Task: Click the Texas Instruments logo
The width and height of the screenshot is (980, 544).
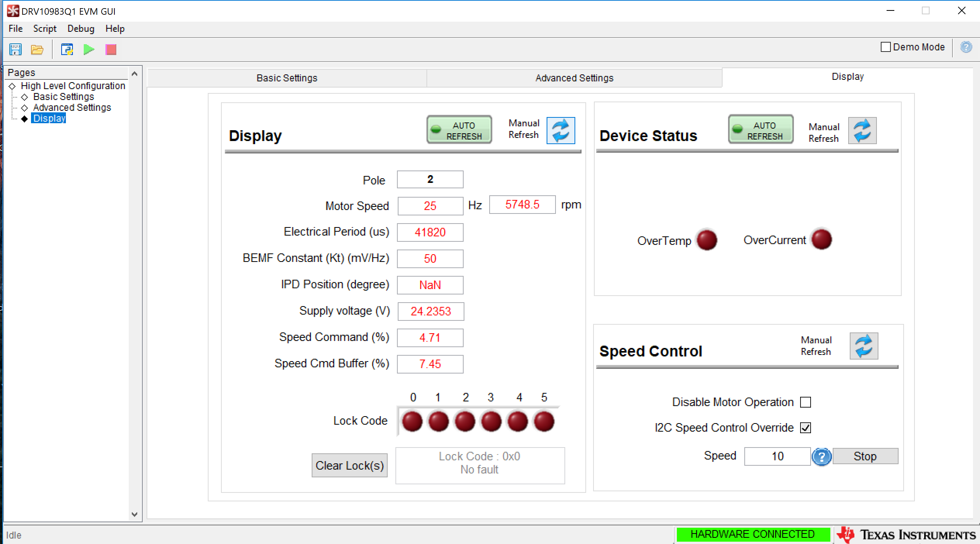Action: (x=907, y=535)
